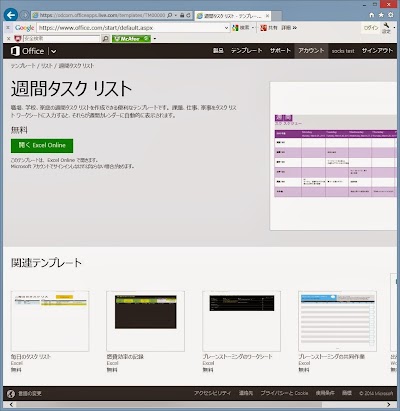Click the ブレーンストーミングの共同作業 title link

[x=331, y=356]
